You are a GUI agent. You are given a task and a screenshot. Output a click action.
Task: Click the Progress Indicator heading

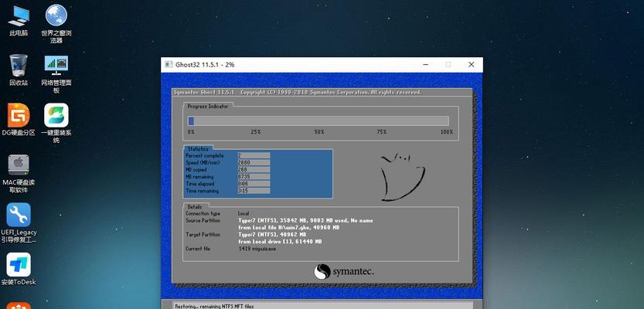point(207,106)
